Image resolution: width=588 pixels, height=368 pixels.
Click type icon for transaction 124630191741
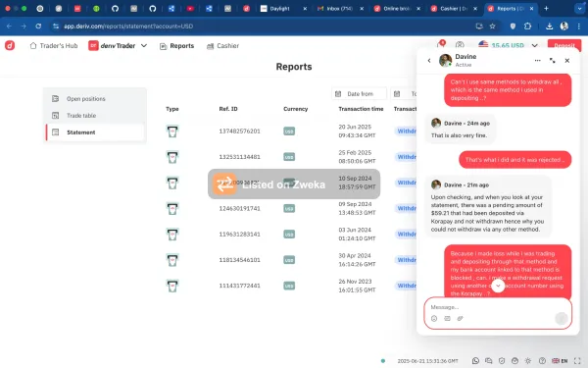[x=172, y=208]
